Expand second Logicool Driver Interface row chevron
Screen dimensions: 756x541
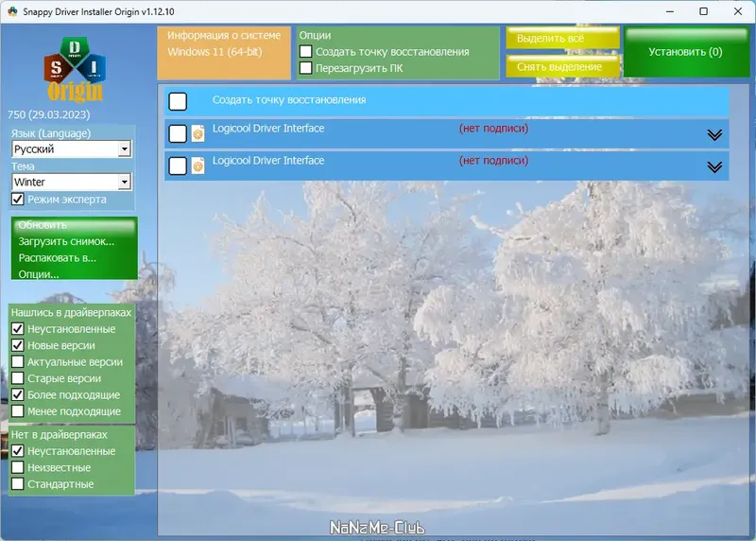[x=714, y=167]
